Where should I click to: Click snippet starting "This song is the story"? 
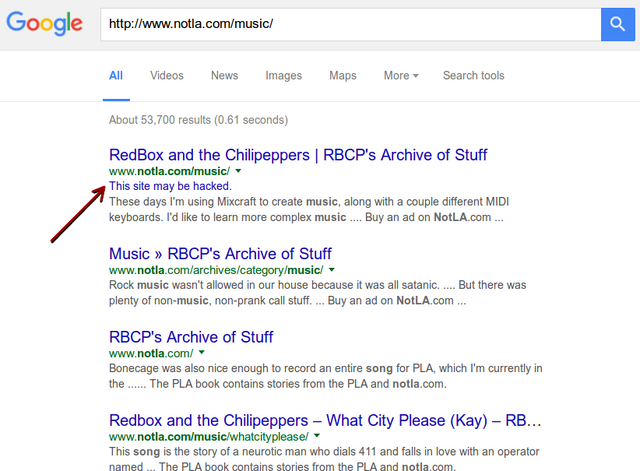point(324,459)
